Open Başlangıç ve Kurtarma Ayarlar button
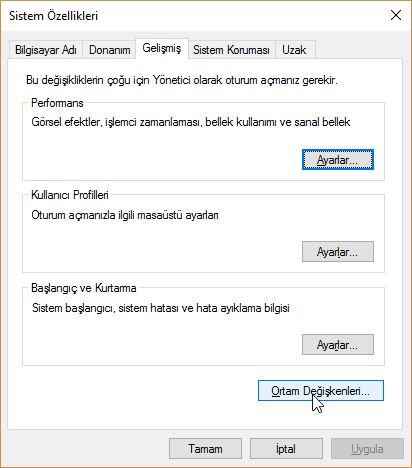Viewport: 412px width, 468px height. point(338,344)
